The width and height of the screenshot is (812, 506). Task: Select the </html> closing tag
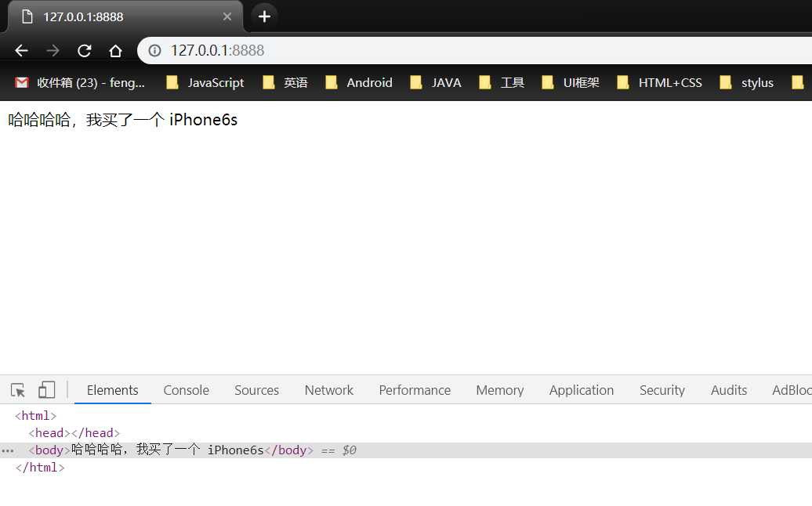40,468
